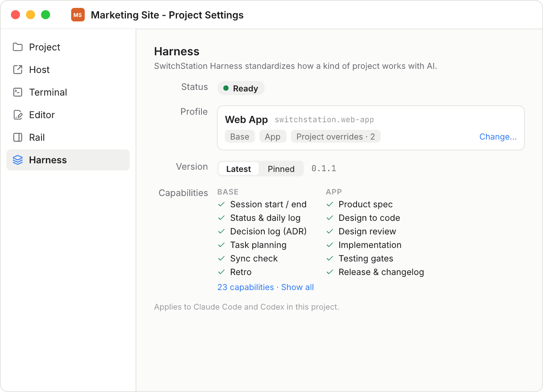Click green status dot in Ready pill
This screenshot has height=392, width=543.
tap(226, 88)
